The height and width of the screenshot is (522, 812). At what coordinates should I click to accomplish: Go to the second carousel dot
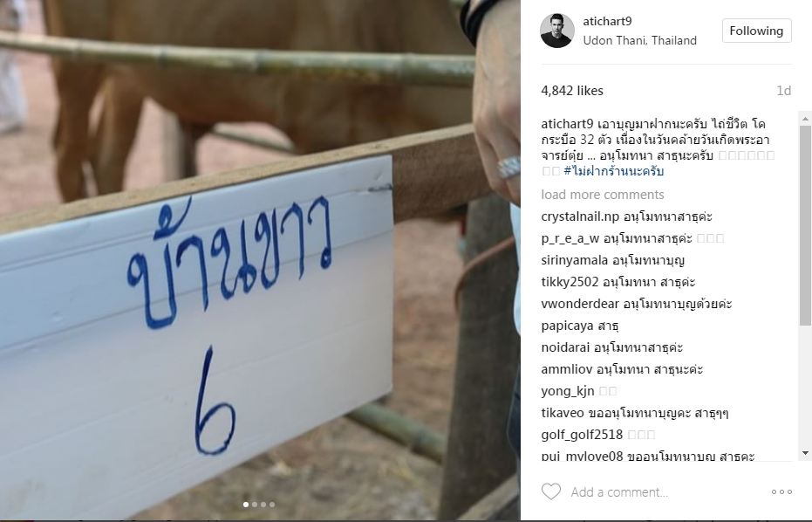point(255,505)
